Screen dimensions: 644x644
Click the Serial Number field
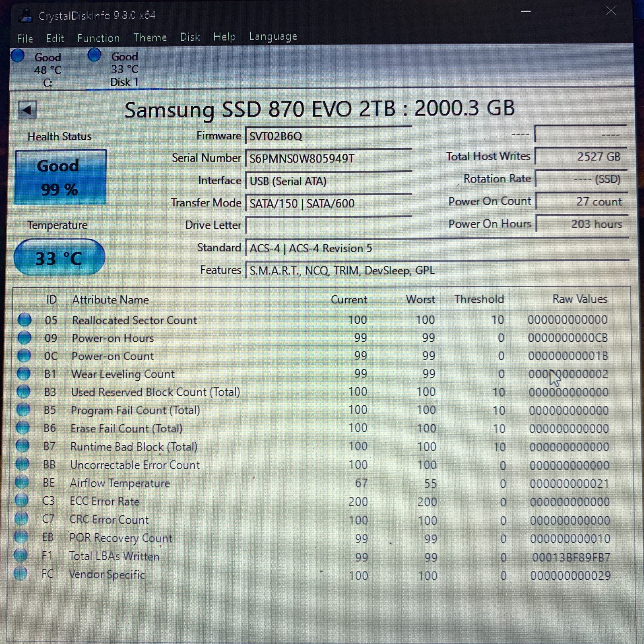328,158
